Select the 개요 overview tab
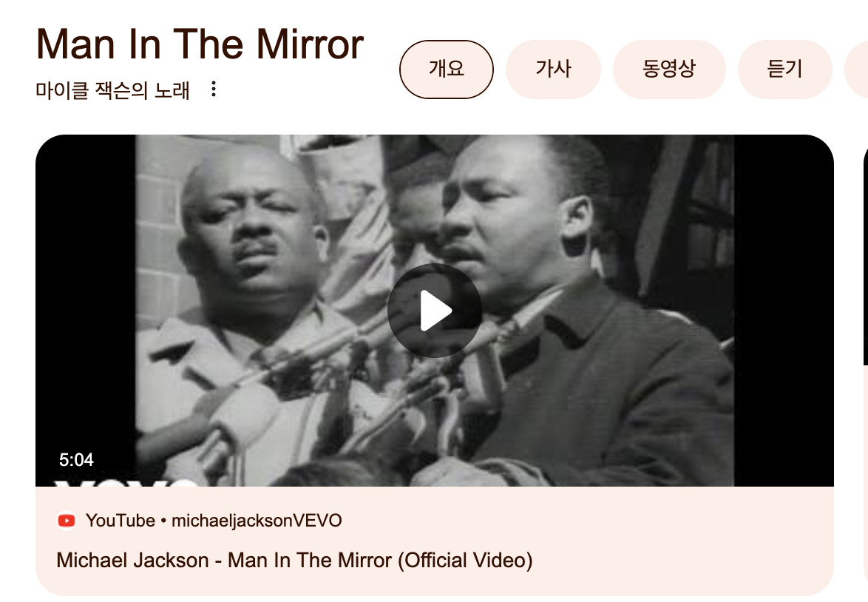The width and height of the screenshot is (868, 602). pyautogui.click(x=446, y=70)
